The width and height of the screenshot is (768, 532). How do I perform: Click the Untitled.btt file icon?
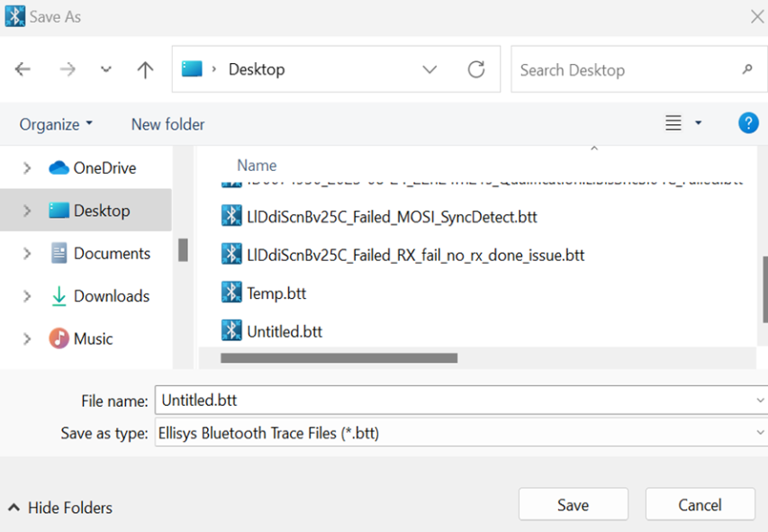[231, 331]
